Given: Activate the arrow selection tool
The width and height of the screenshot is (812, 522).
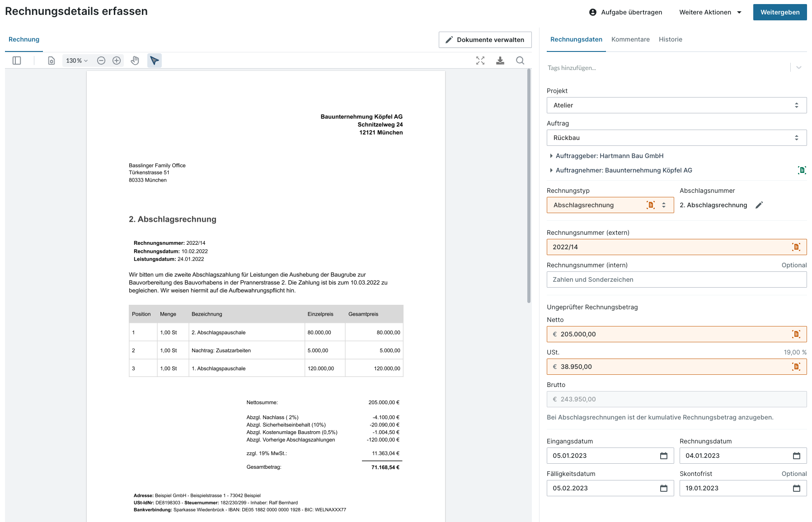Looking at the screenshot, I should click(155, 61).
